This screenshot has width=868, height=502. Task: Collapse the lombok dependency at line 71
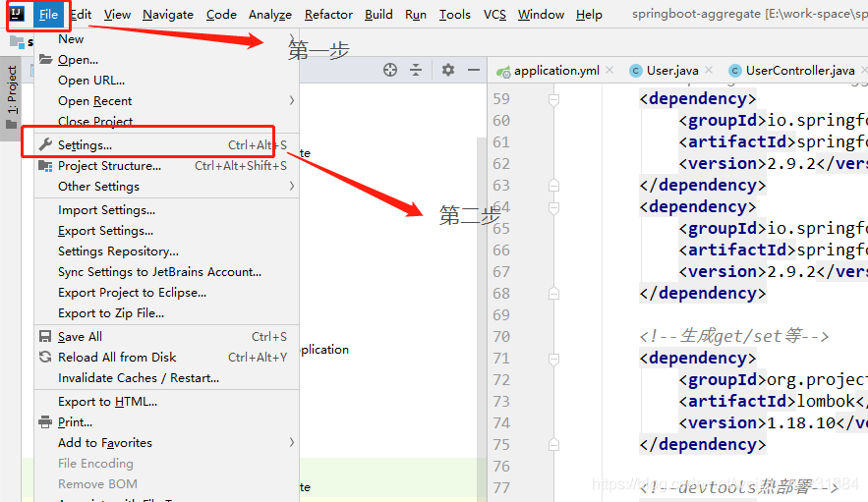tap(553, 360)
